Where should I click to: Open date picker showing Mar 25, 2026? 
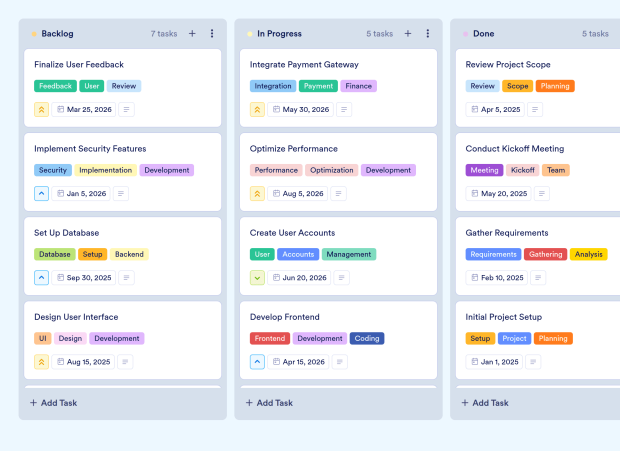click(x=84, y=109)
